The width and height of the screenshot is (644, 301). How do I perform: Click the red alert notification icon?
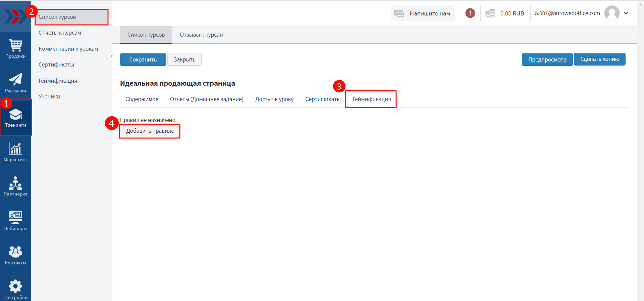pos(470,13)
